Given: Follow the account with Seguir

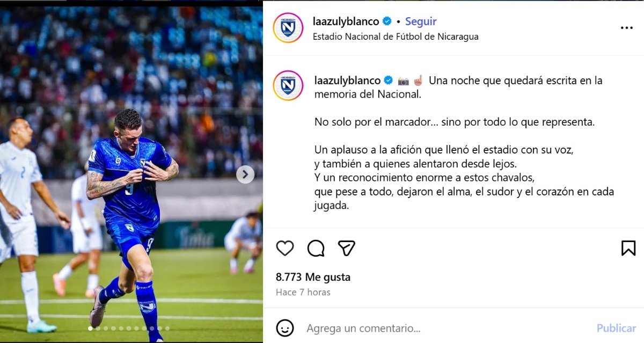Looking at the screenshot, I should point(421,21).
